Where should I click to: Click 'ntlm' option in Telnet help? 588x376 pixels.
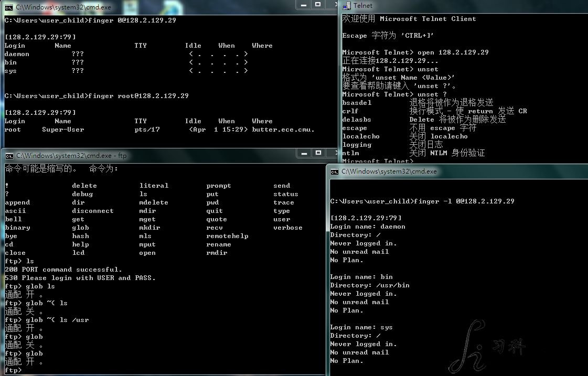(x=350, y=153)
